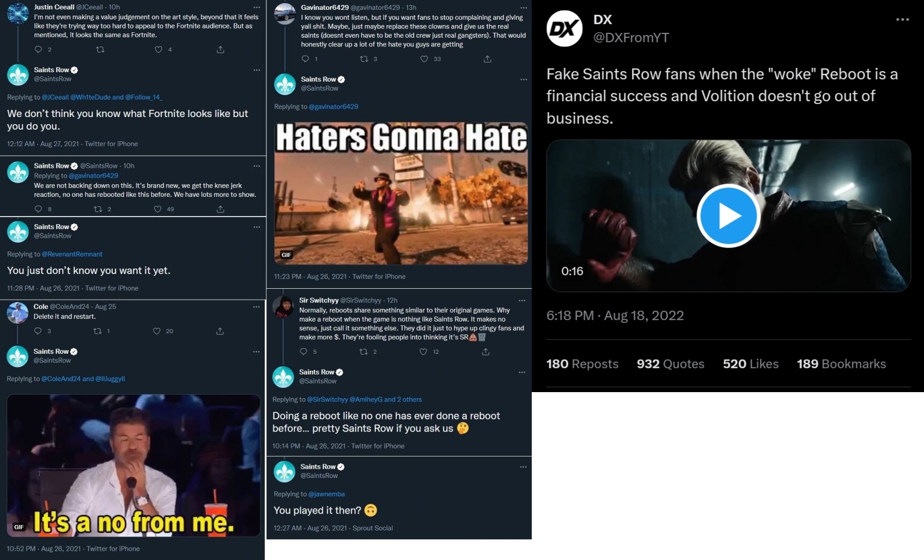The width and height of the screenshot is (924, 560).
Task: Open more options on Sir Switchyy's tweet
Action: (x=522, y=300)
